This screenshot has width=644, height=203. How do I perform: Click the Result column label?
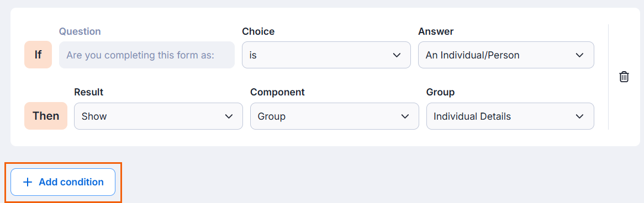[x=89, y=93]
